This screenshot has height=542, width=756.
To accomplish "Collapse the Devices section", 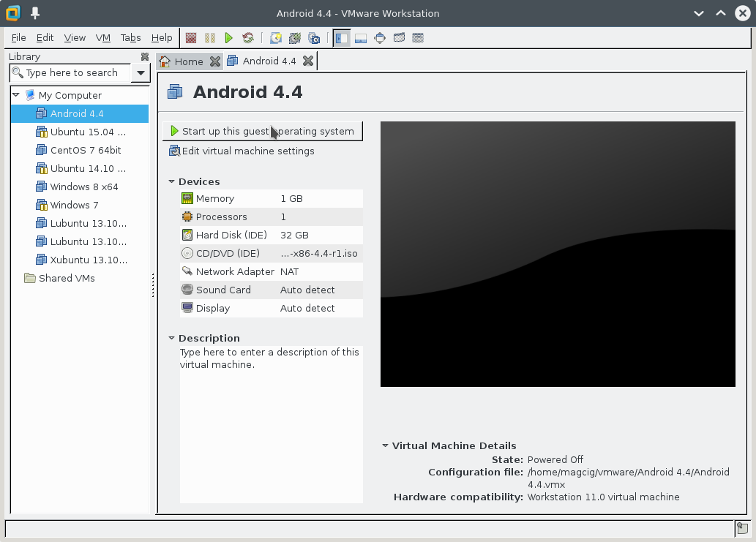I will 171,181.
